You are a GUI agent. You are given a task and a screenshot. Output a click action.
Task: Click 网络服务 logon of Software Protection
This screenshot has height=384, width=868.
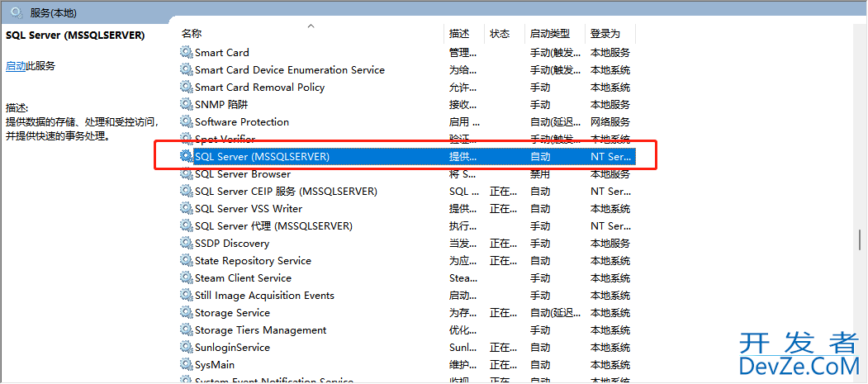(x=610, y=121)
